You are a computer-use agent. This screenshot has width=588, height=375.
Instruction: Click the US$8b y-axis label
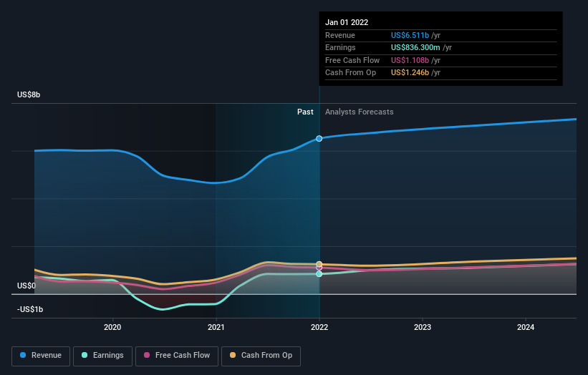click(29, 94)
